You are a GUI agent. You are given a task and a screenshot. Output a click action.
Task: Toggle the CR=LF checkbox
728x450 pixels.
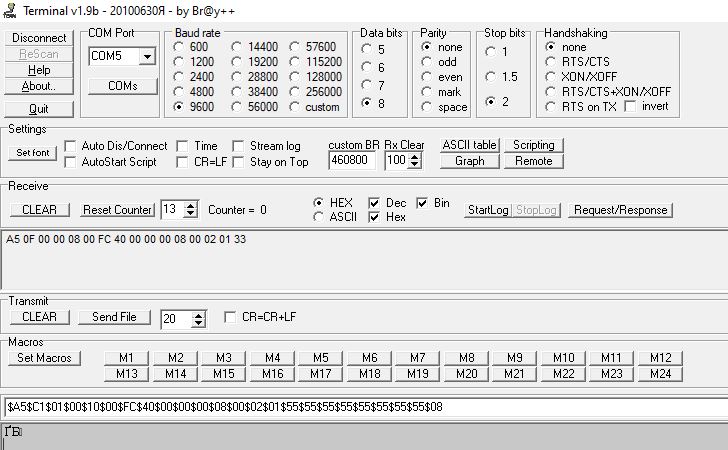click(x=182, y=162)
